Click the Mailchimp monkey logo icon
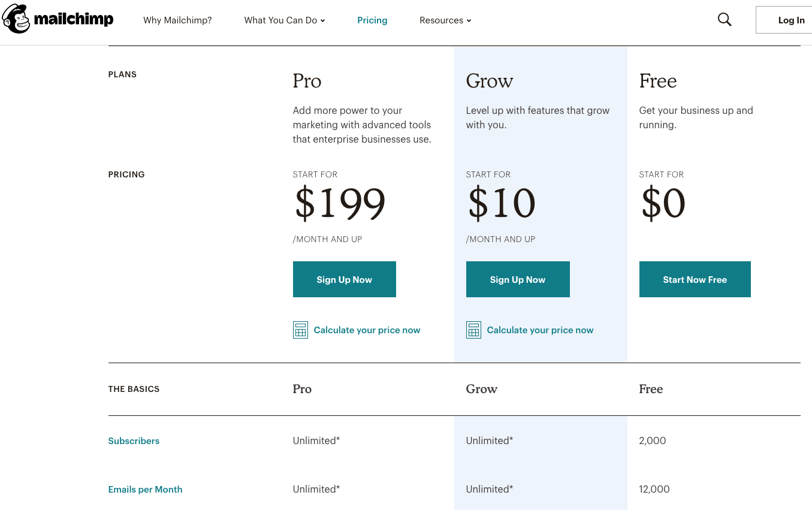Image resolution: width=812 pixels, height=510 pixels. [16, 19]
